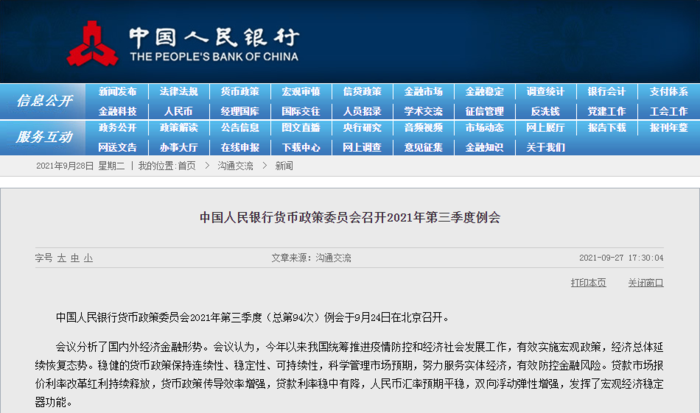Go to 在线申报 page
The width and height of the screenshot is (700, 413).
coord(240,147)
